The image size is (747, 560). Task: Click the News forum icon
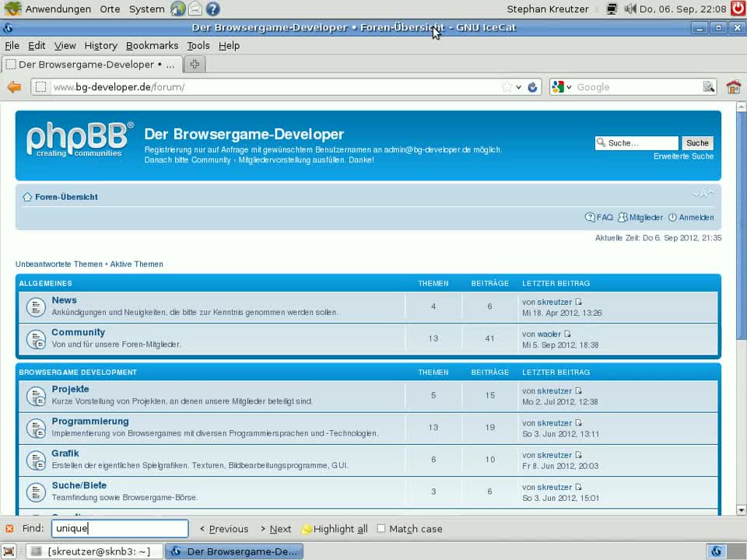click(x=36, y=307)
